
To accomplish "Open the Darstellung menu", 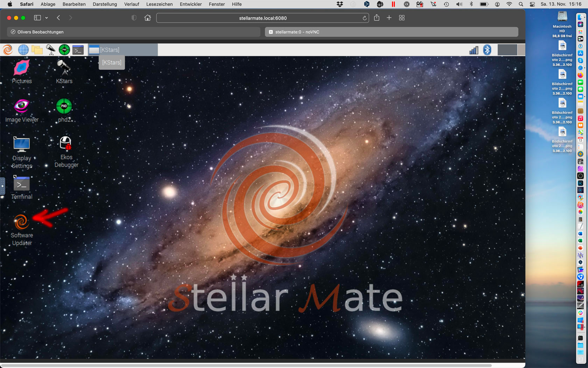I will (x=105, y=4).
